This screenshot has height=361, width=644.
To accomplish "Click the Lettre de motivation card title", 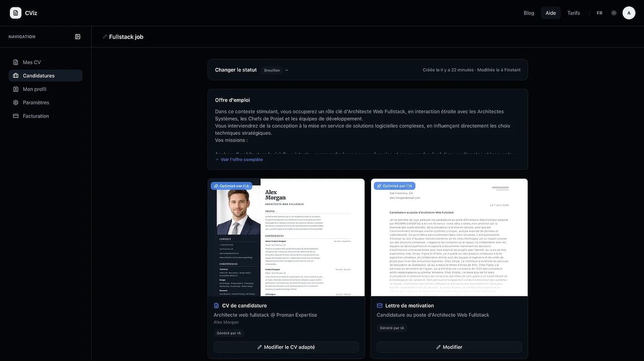I will [410, 306].
